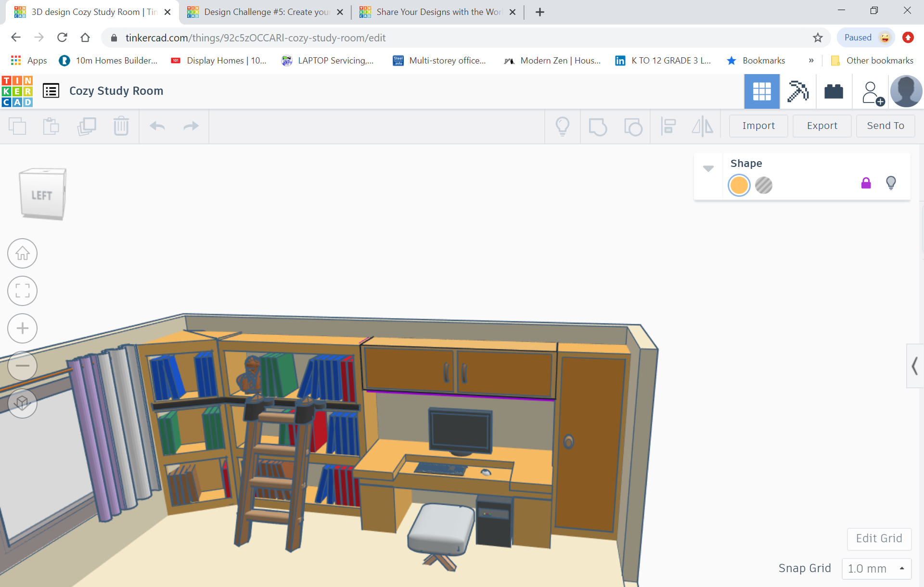Mirror the selection with the Flip tool
The width and height of the screenshot is (924, 587).
coord(702,126)
